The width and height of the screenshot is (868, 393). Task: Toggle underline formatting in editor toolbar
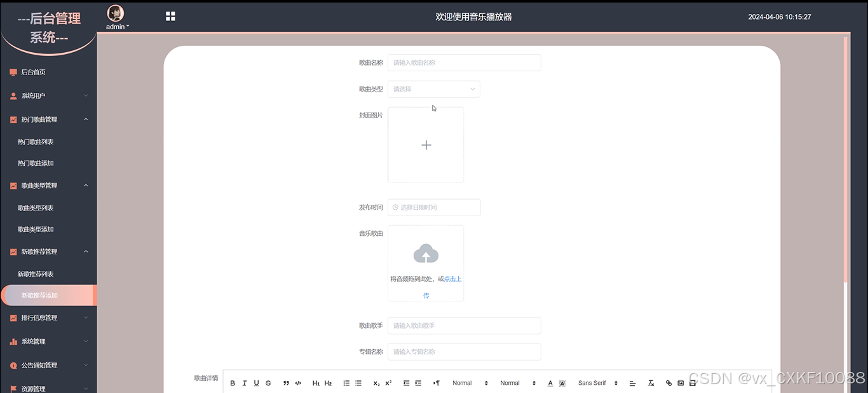tap(257, 383)
